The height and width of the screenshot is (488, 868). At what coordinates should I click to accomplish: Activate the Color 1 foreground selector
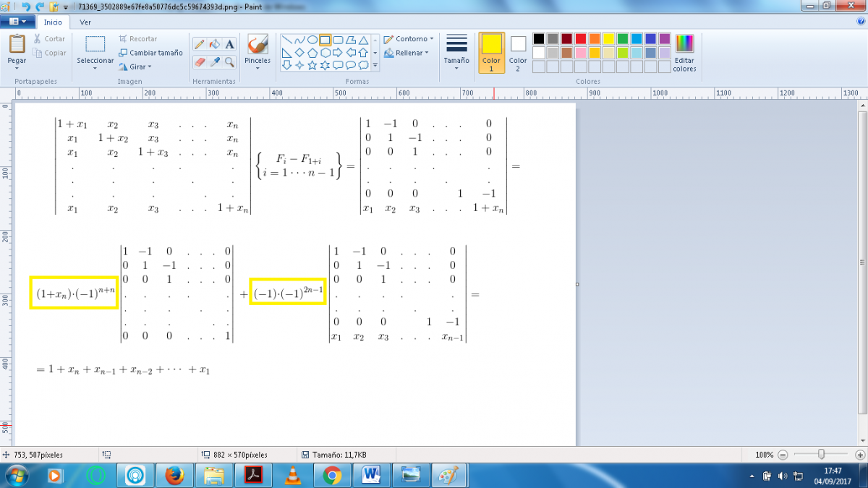[491, 52]
